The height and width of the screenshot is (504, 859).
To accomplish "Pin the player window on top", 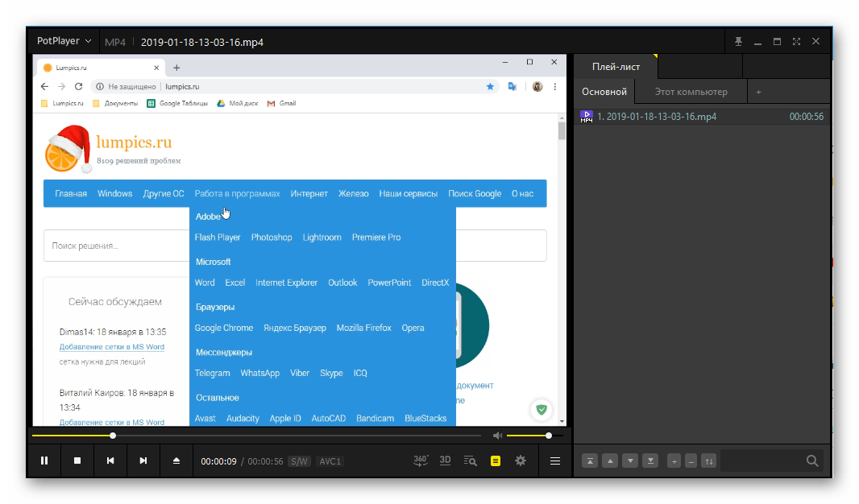I will tap(738, 42).
